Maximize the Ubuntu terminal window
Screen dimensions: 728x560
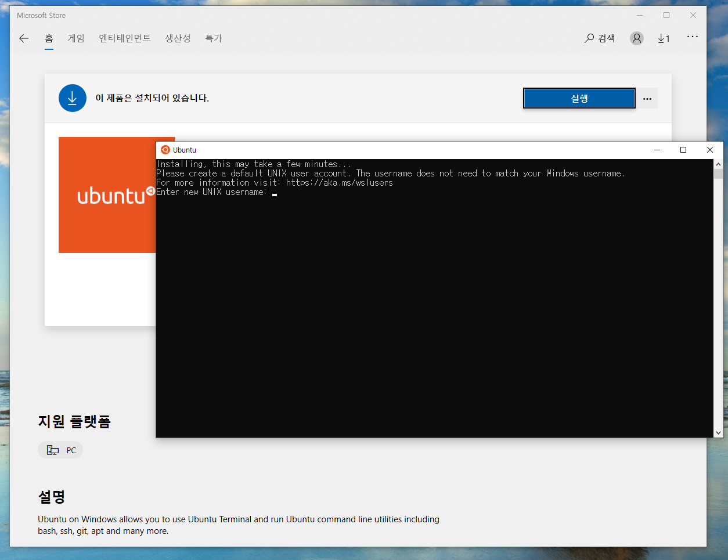click(683, 150)
